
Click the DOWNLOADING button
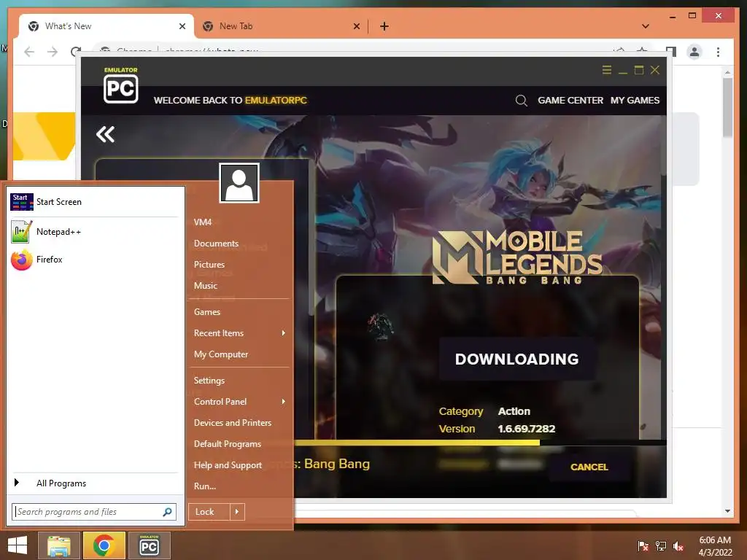coord(517,359)
